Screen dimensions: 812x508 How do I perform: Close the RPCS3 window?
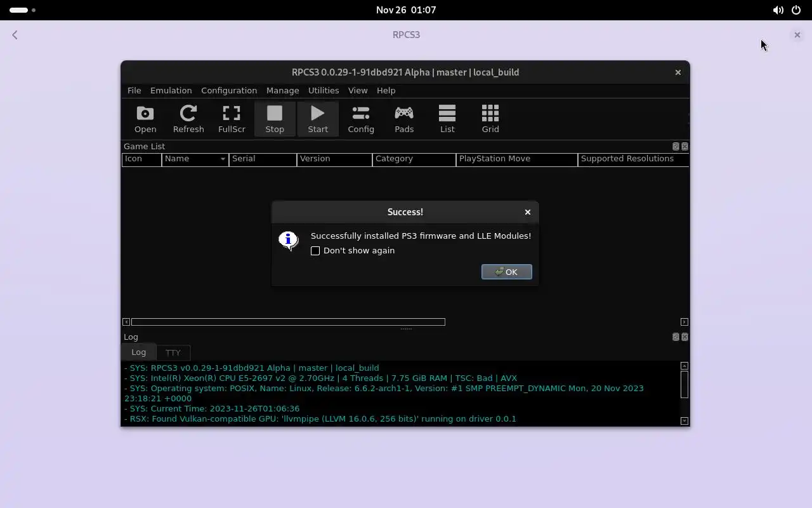678,72
